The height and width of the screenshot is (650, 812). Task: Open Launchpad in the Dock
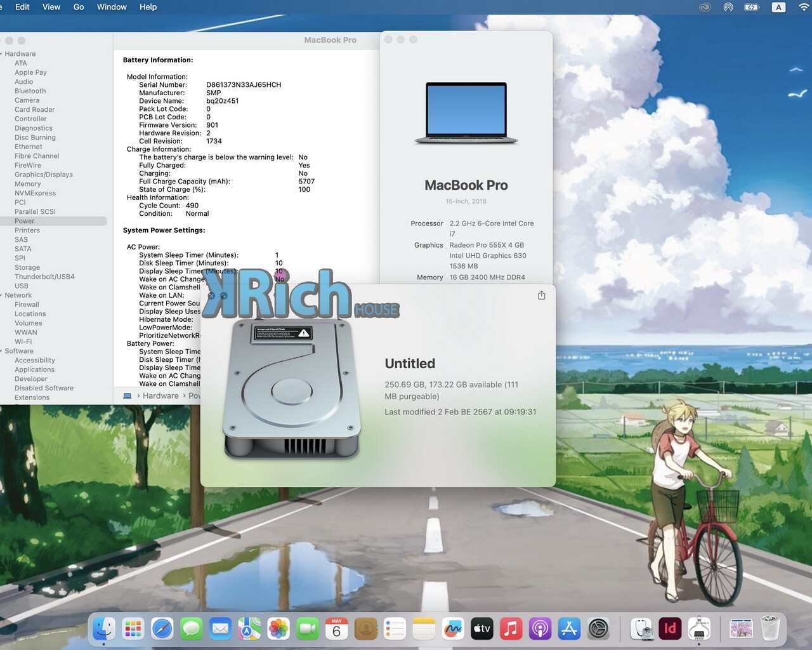pyautogui.click(x=133, y=629)
